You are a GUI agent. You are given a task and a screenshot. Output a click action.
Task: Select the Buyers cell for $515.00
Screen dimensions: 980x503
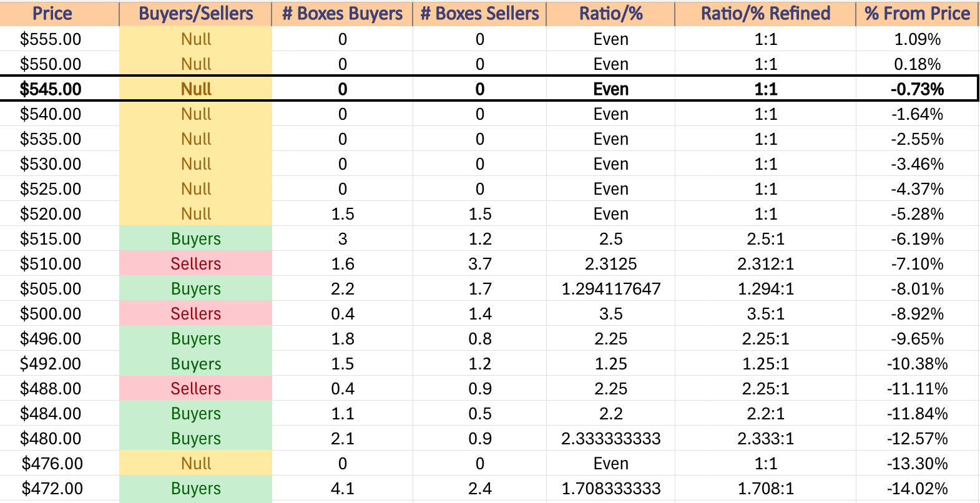(195, 238)
